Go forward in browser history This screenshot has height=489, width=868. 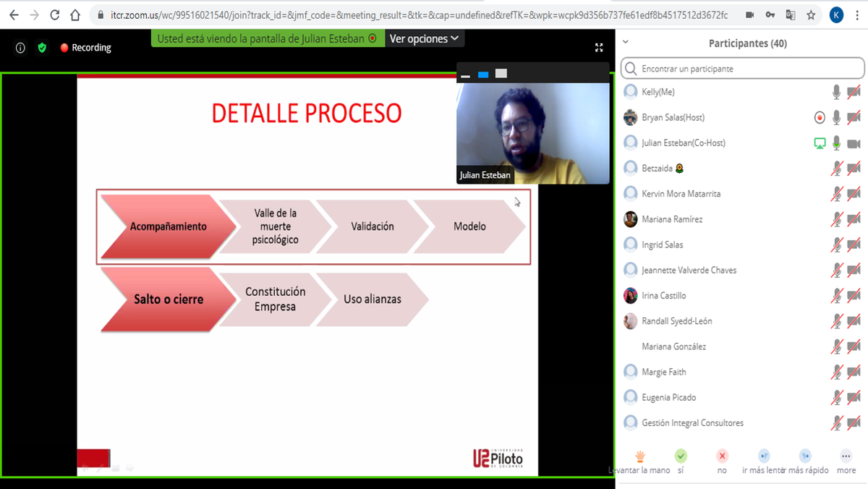point(34,14)
